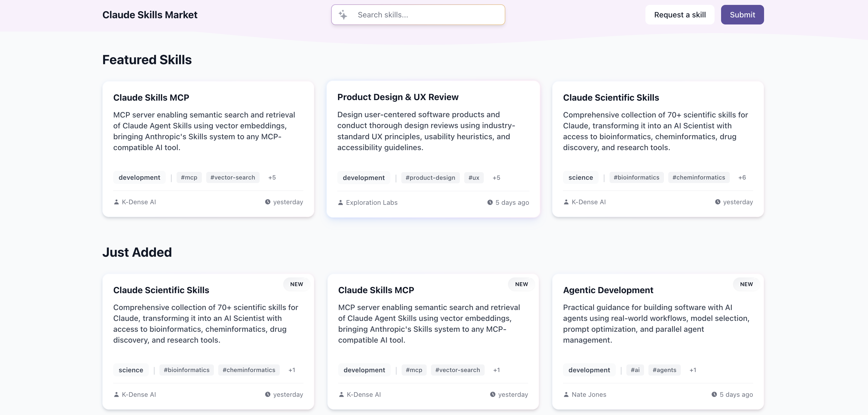Viewport: 868px width, 415px height.
Task: Open Agentic Development skill title
Action: tap(608, 290)
